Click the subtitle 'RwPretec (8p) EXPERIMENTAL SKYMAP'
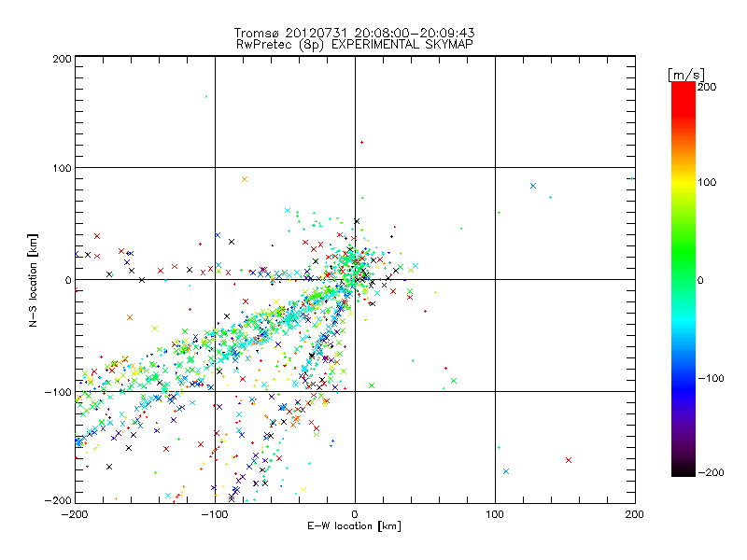Screen dimensions: 747x560 pyautogui.click(x=354, y=44)
